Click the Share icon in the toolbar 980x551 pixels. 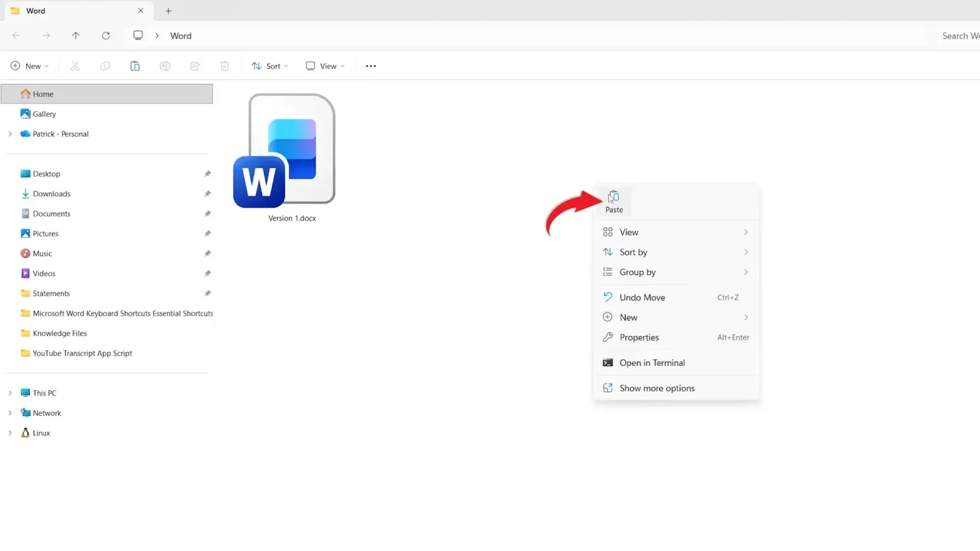point(195,66)
